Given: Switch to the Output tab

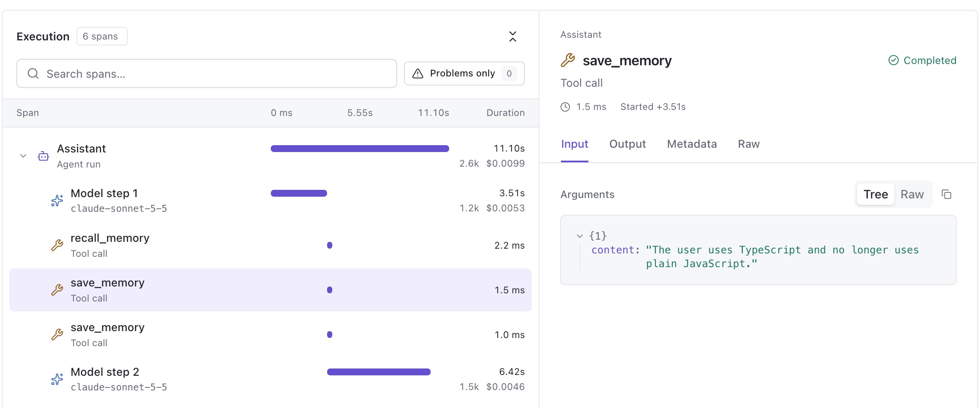Looking at the screenshot, I should [628, 144].
